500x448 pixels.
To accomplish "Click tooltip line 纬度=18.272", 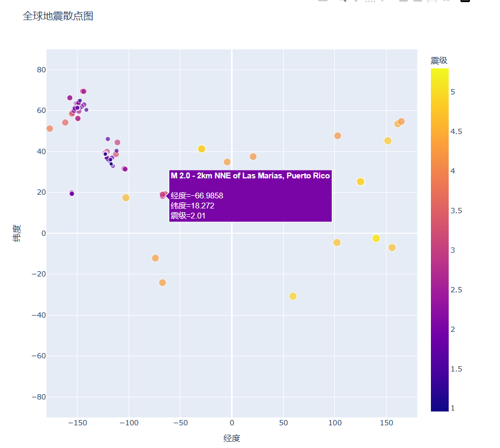I will pyautogui.click(x=193, y=206).
